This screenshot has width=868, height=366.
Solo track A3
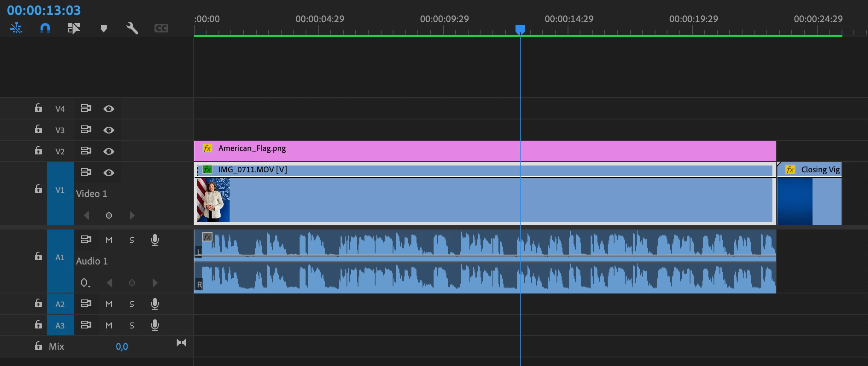tap(132, 325)
